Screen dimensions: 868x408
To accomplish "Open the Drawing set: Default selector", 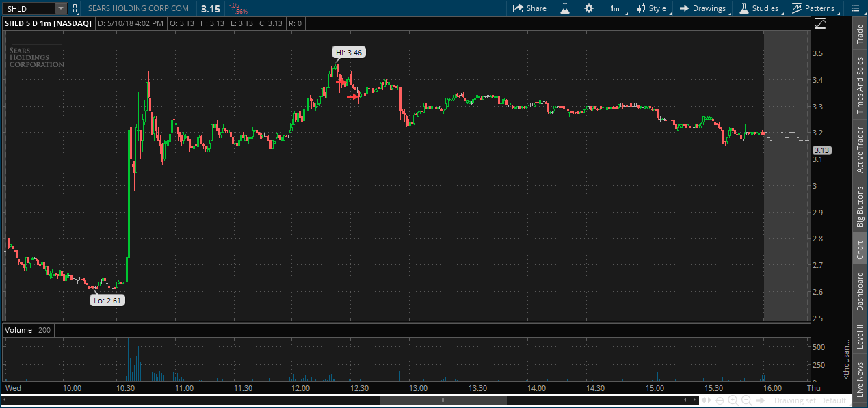I will (x=810, y=400).
